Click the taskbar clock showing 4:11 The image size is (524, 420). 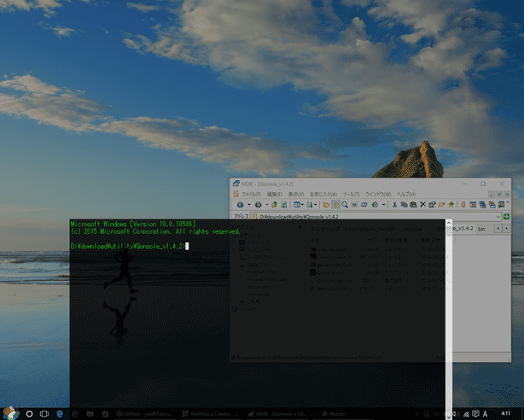point(505,414)
